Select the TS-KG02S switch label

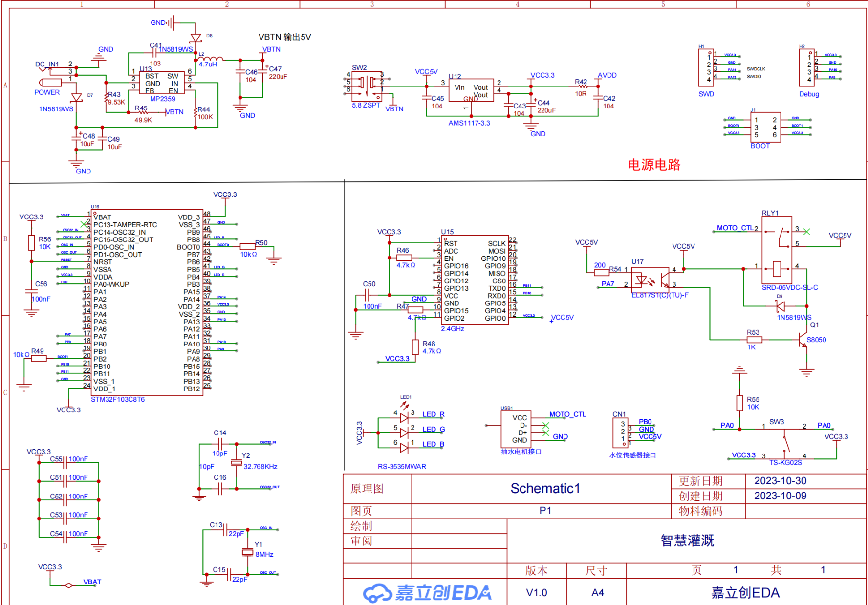click(x=786, y=463)
